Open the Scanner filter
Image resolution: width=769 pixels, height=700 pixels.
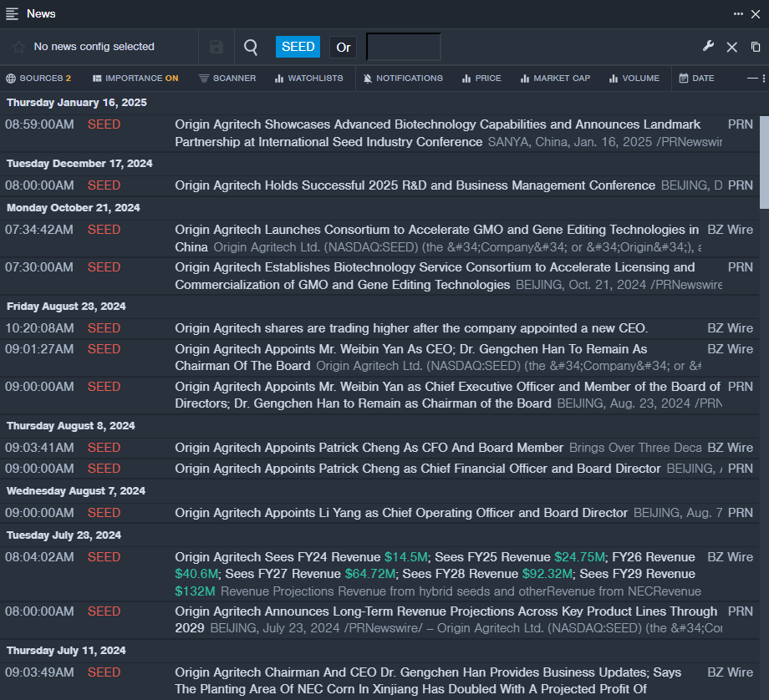tap(227, 79)
